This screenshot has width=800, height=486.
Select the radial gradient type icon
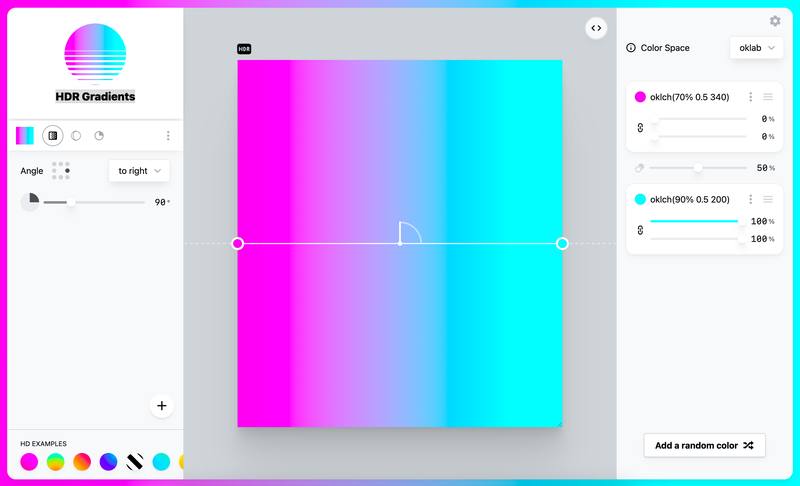point(76,136)
